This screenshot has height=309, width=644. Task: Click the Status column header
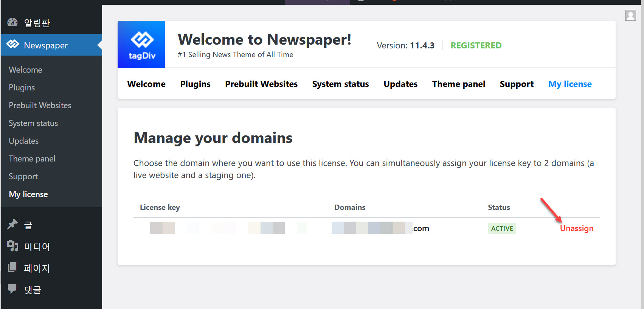(x=499, y=208)
